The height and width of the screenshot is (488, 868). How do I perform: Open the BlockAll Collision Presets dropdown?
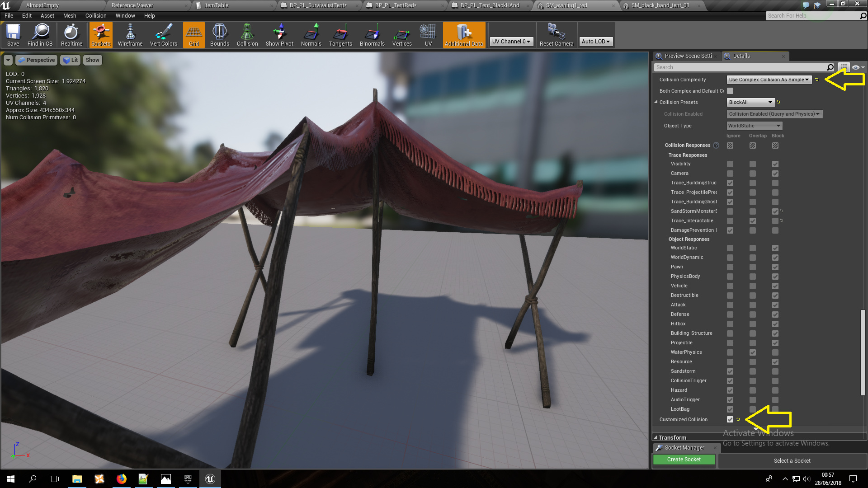pyautogui.click(x=750, y=102)
